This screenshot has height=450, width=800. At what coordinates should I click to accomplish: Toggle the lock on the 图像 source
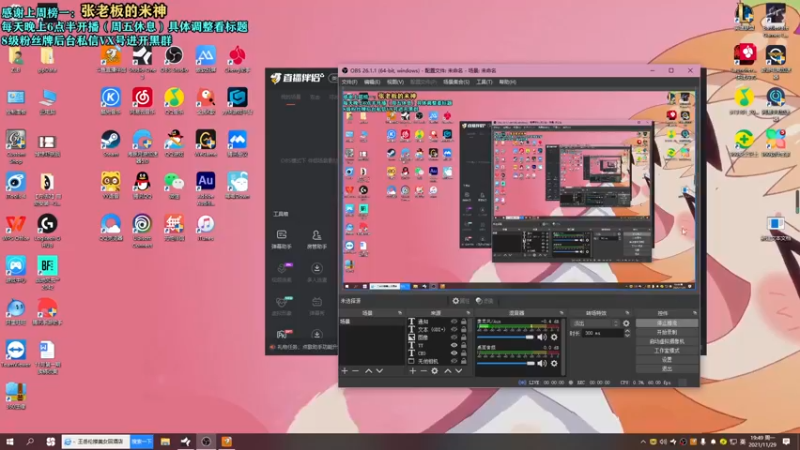tap(464, 337)
